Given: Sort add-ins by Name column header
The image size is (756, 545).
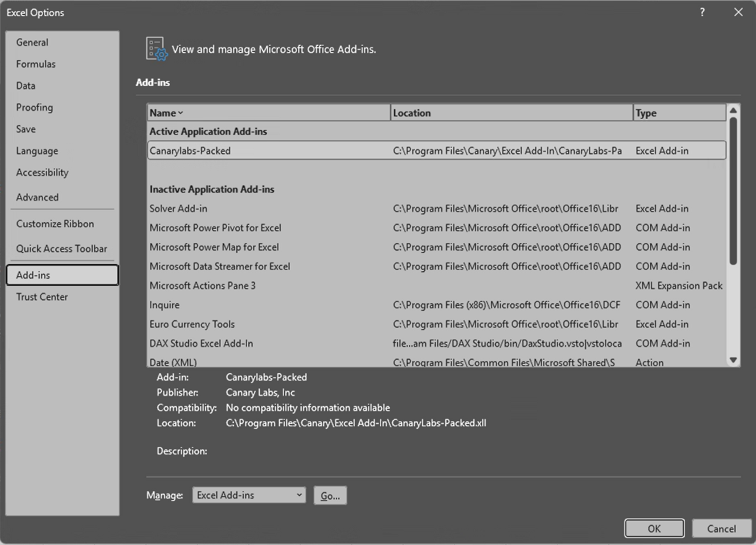Looking at the screenshot, I should pos(268,113).
